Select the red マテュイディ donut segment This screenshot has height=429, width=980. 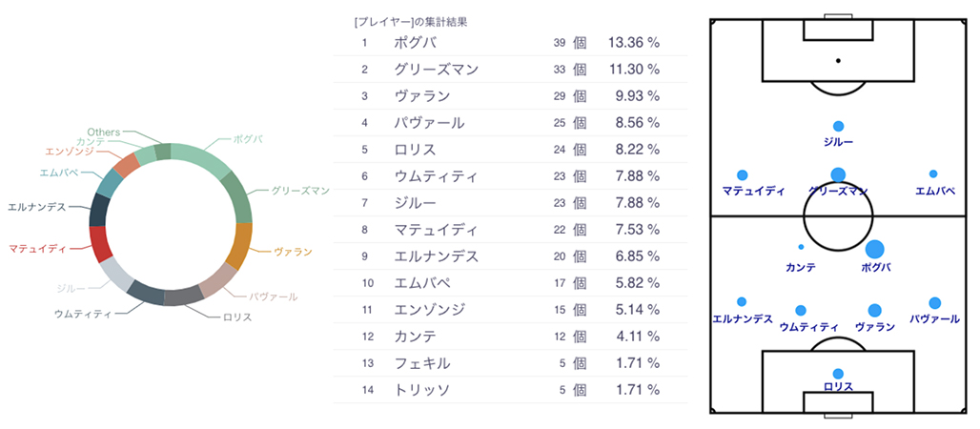101,244
